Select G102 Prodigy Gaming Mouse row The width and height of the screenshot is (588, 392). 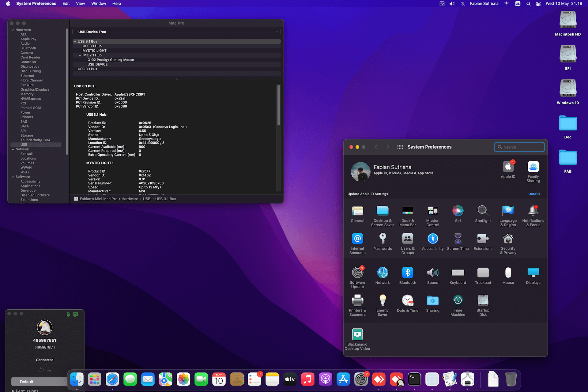(177, 60)
